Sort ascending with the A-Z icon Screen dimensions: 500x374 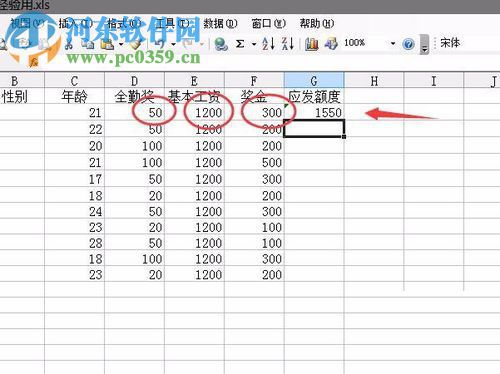[269, 44]
